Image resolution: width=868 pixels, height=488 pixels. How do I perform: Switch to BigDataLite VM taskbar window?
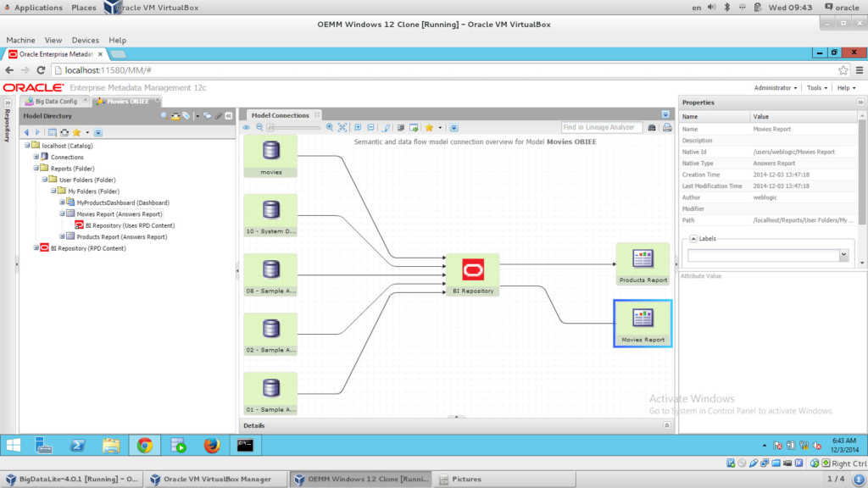72,480
